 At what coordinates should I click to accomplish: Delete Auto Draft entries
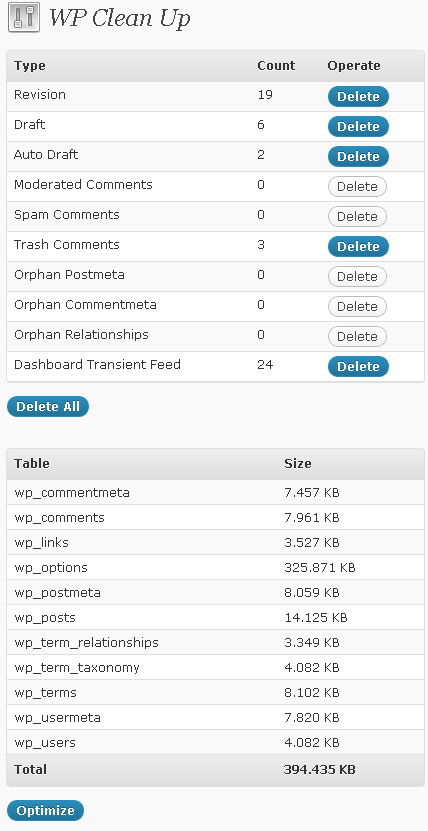[x=358, y=156]
